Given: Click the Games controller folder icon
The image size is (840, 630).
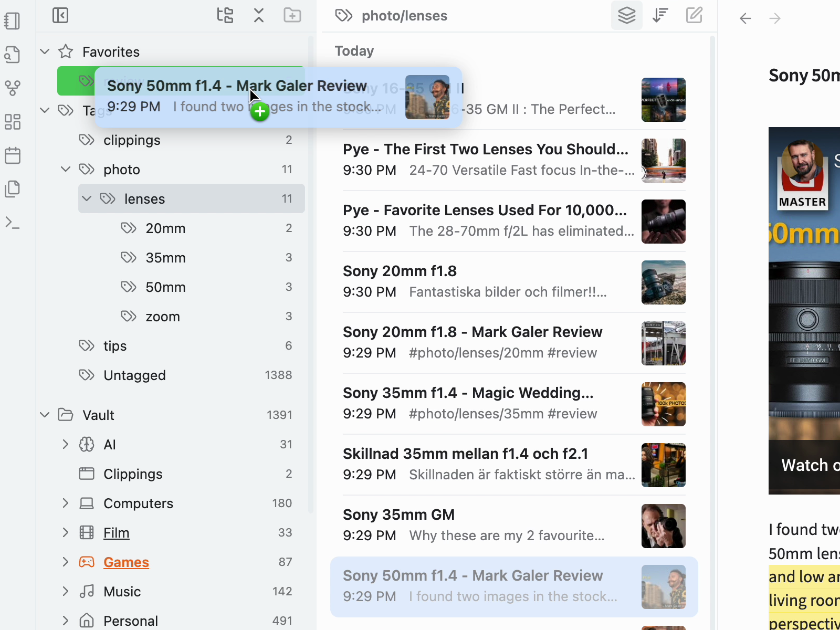Looking at the screenshot, I should (x=87, y=562).
